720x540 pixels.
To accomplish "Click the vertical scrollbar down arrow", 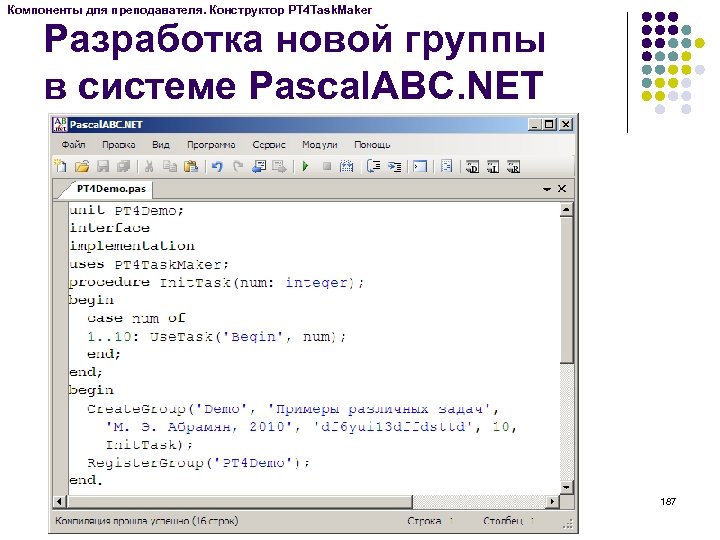I will tap(566, 488).
